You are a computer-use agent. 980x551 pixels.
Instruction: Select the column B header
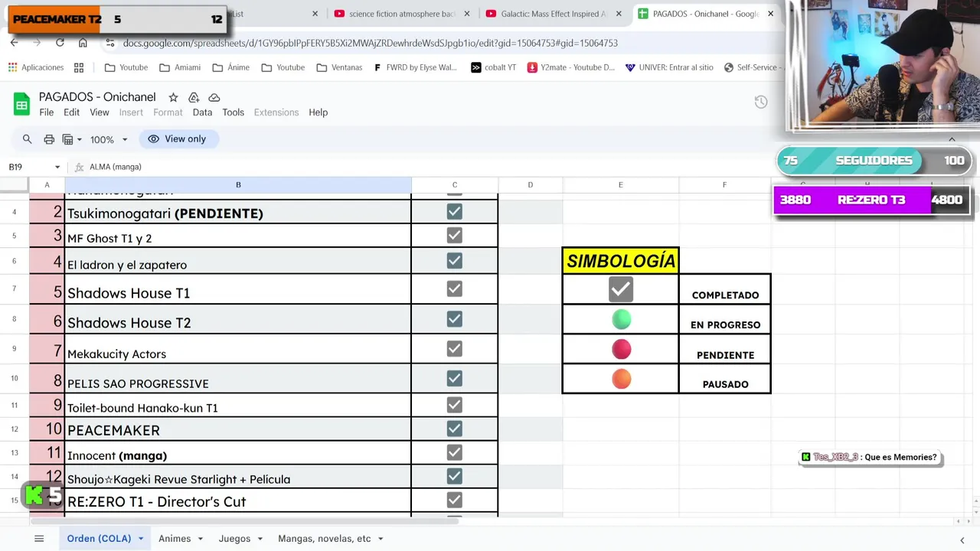(x=238, y=184)
